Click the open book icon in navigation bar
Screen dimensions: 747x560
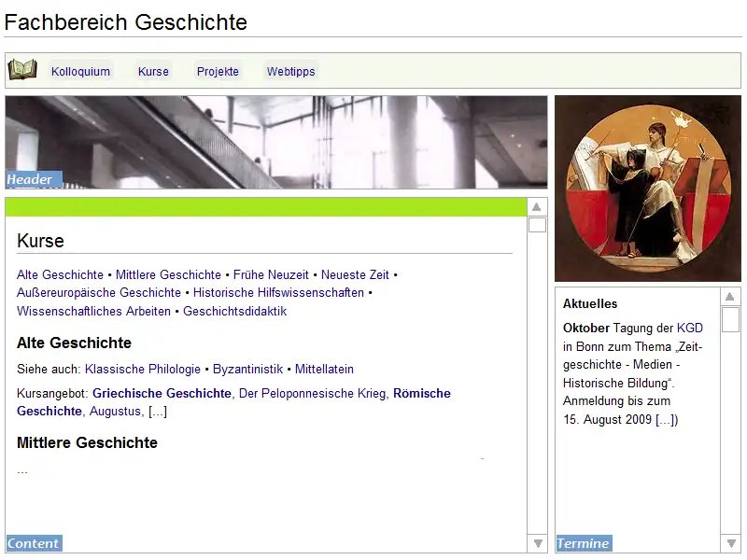tap(22, 70)
